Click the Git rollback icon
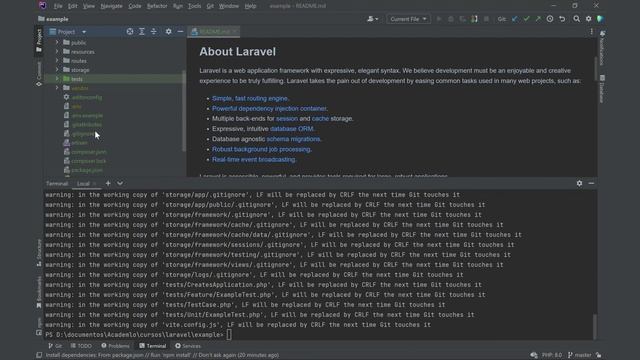The image size is (640, 360). (562, 19)
